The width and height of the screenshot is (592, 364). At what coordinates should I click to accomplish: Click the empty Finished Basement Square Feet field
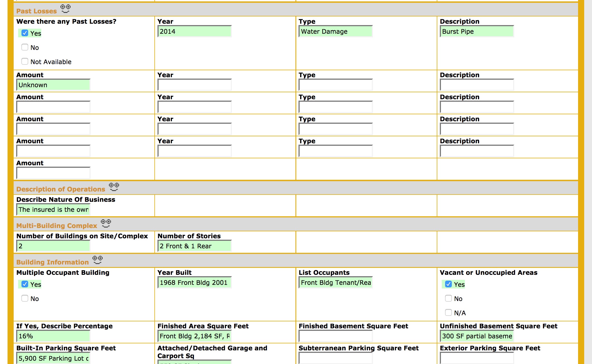pyautogui.click(x=336, y=336)
